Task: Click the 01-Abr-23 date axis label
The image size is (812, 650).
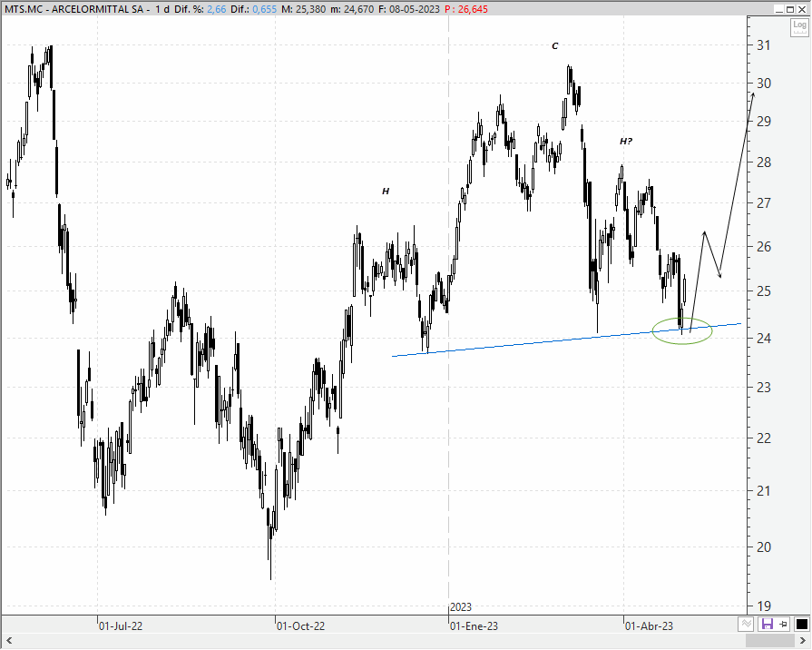Action: [x=649, y=625]
